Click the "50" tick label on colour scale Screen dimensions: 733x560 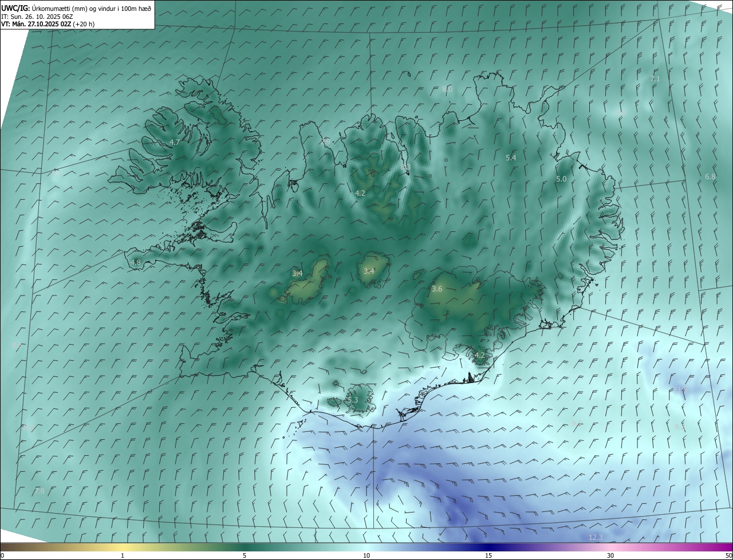pyautogui.click(x=728, y=555)
